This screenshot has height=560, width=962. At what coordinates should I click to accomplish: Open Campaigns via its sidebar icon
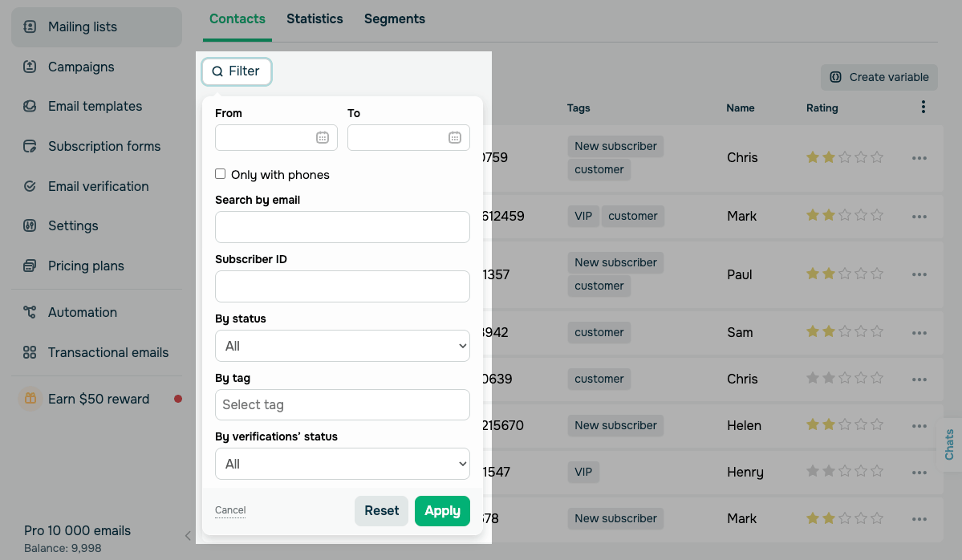(x=30, y=67)
